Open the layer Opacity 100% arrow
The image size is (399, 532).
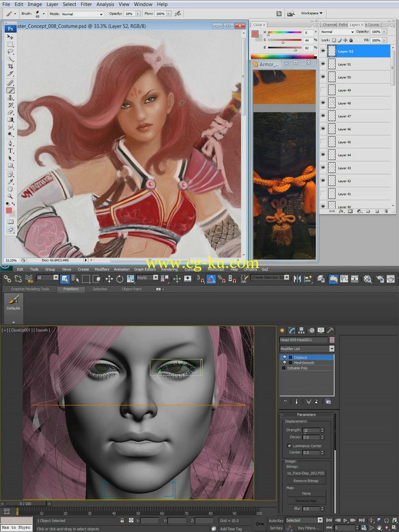coord(384,31)
